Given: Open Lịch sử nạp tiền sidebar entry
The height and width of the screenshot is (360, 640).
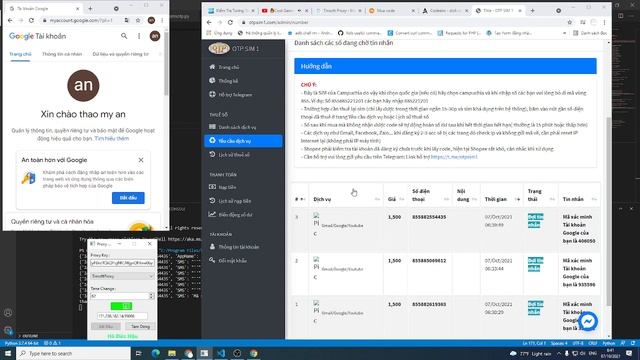Looking at the screenshot, I should [235, 201].
